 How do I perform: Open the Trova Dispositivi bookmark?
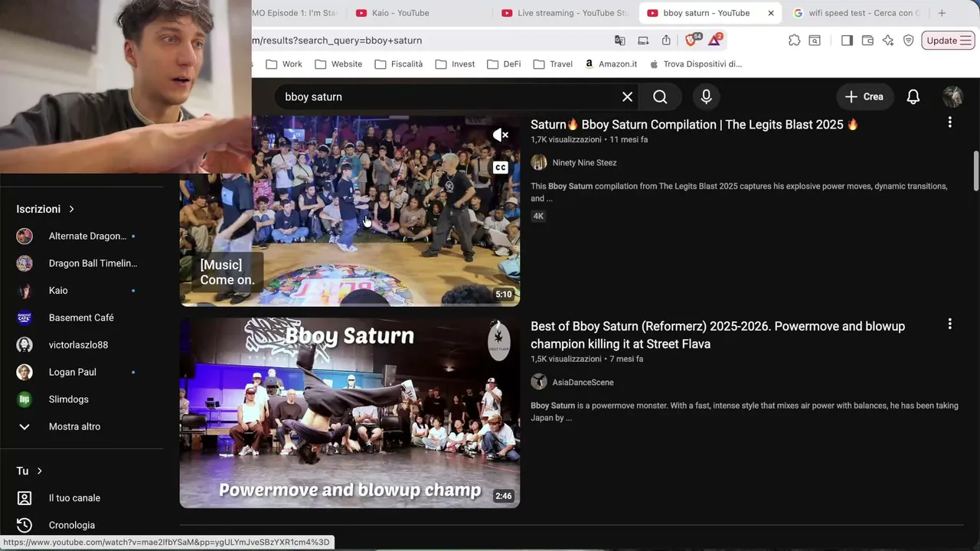[x=696, y=64]
